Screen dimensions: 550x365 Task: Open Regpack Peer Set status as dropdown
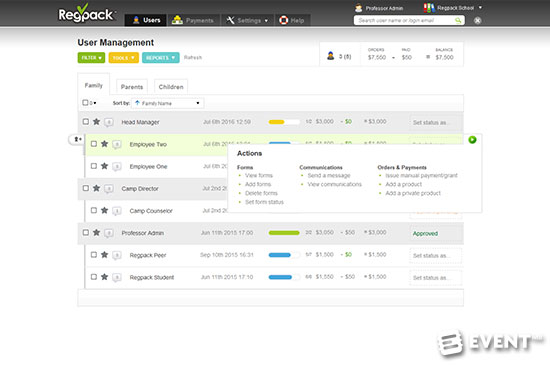tap(435, 256)
